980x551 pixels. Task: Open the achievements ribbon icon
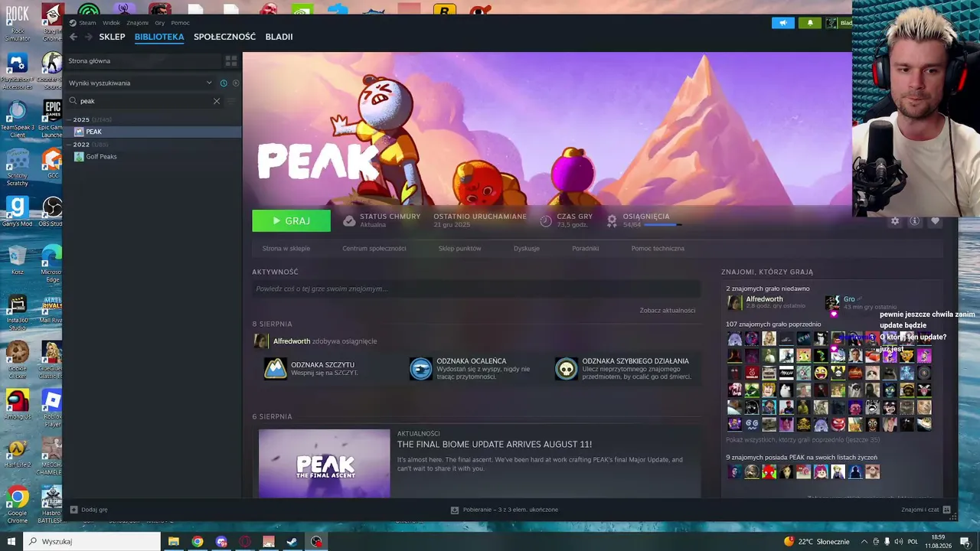point(612,220)
